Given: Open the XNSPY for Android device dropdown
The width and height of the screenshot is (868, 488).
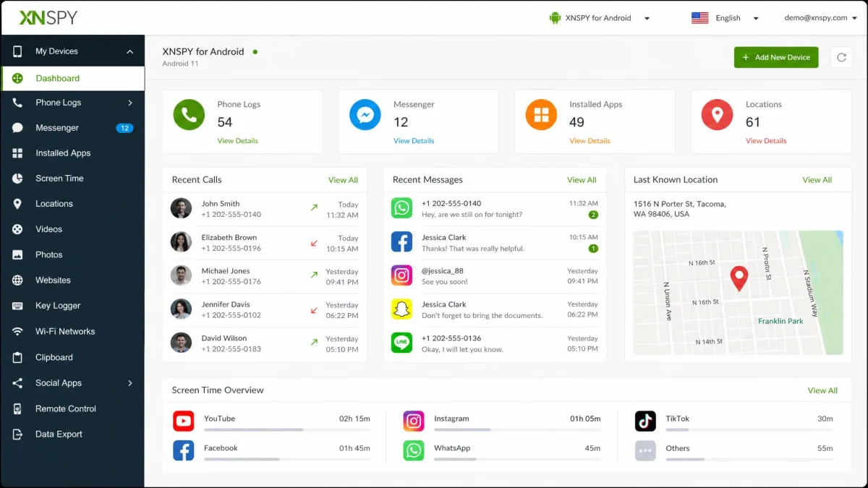Looking at the screenshot, I should coord(600,18).
